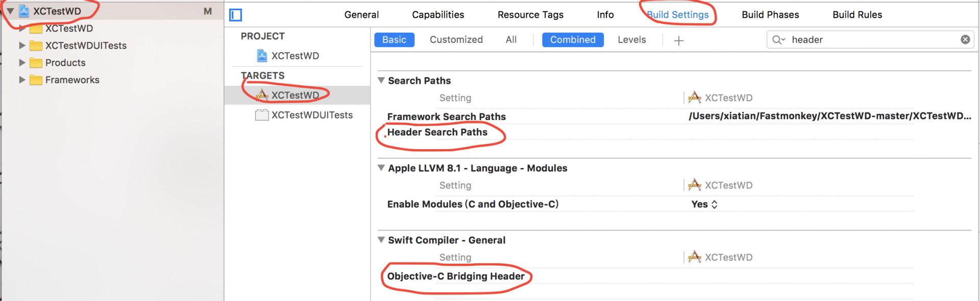Click the plus icon to add a build setting
Screen dimensions: 980x301
click(x=678, y=40)
